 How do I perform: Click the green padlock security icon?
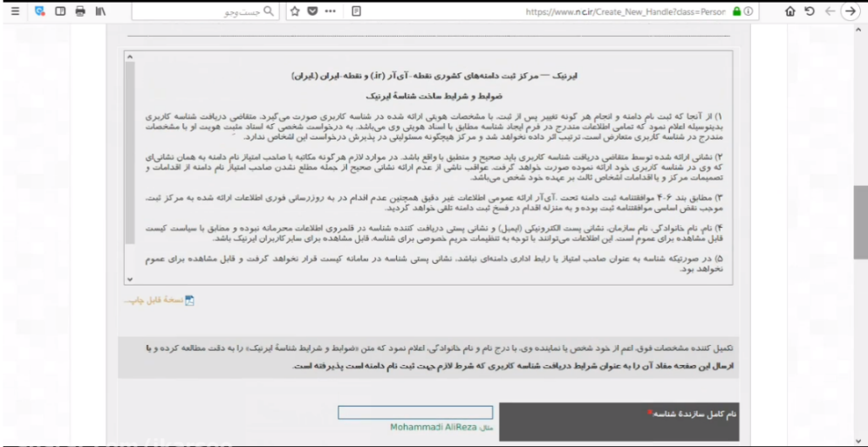pyautogui.click(x=737, y=11)
